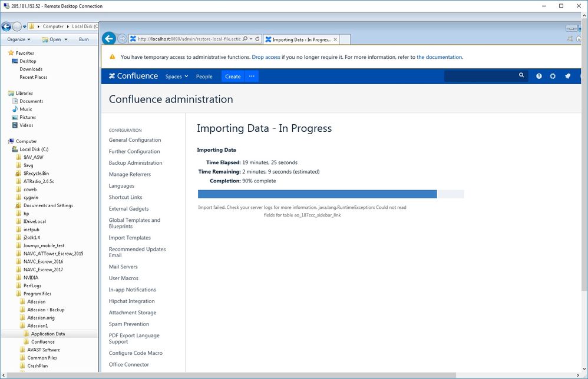Click the ellipsis button next to Create

click(252, 77)
